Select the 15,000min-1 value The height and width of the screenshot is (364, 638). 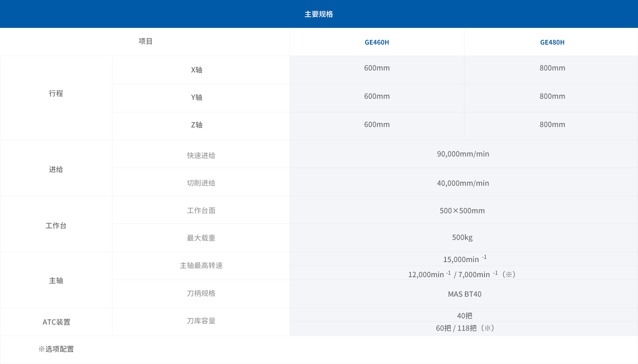coord(465,259)
